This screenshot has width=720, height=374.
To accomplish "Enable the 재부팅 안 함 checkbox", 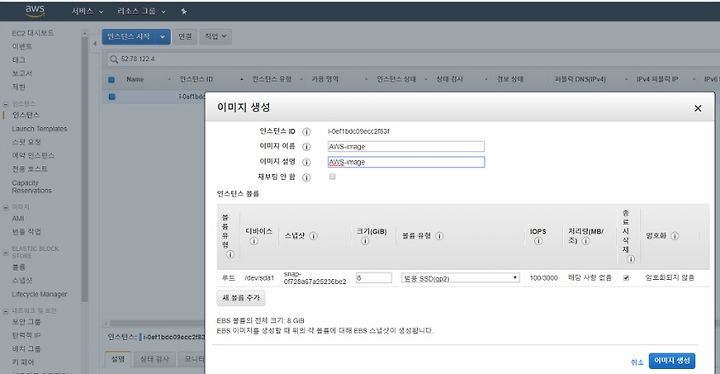I will click(332, 176).
